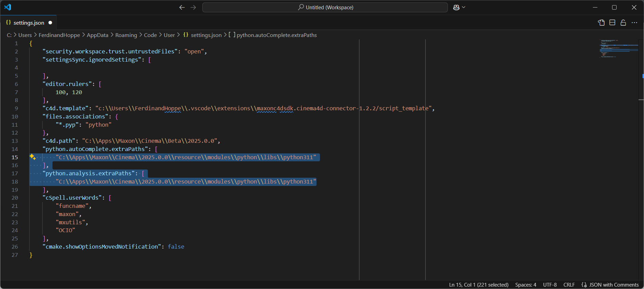Expand the Copilot dropdown arrow
644x289 pixels.
464,7
